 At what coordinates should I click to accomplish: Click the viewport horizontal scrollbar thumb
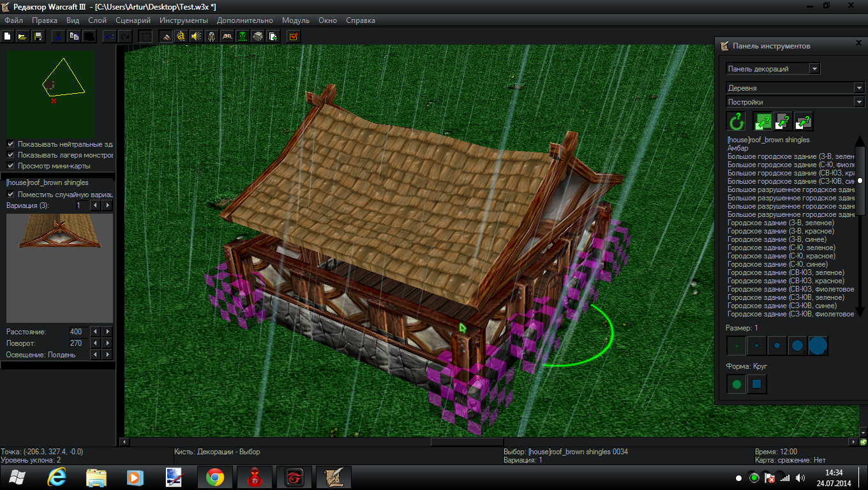coord(467,442)
